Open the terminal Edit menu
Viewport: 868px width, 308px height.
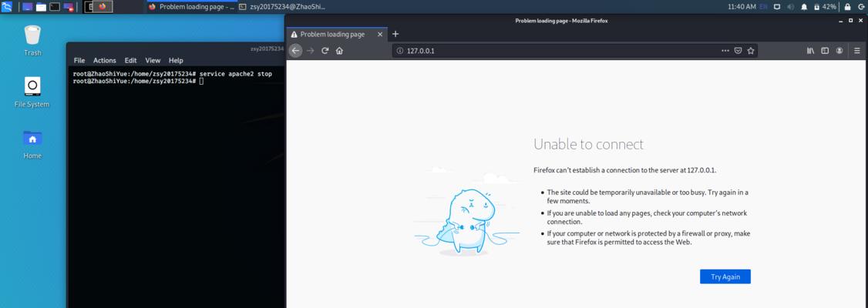point(130,60)
